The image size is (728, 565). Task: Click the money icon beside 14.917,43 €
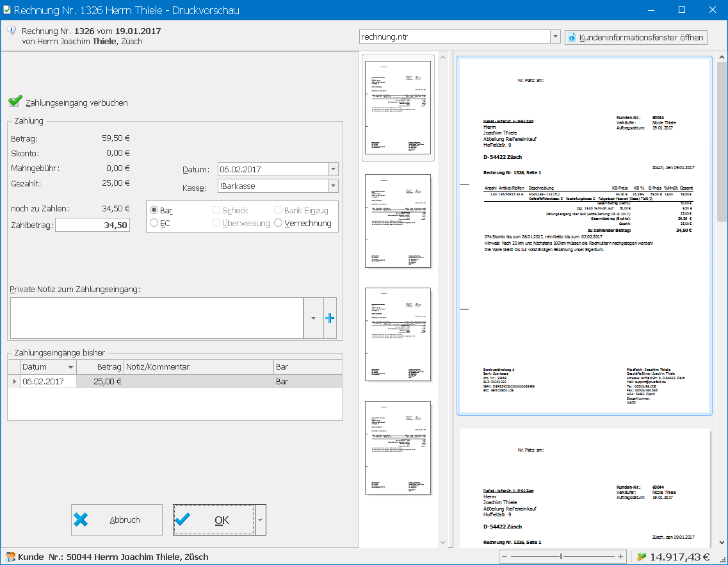click(642, 557)
